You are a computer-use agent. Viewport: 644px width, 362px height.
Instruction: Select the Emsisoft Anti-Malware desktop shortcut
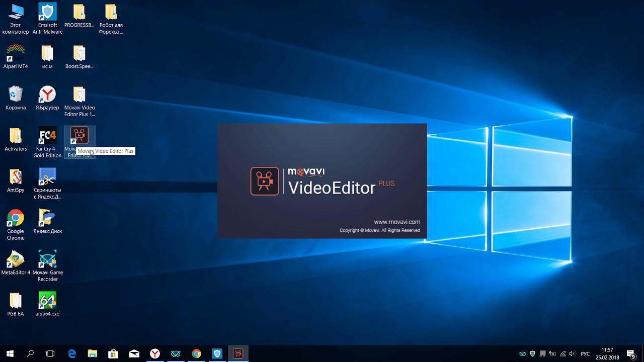tap(47, 19)
